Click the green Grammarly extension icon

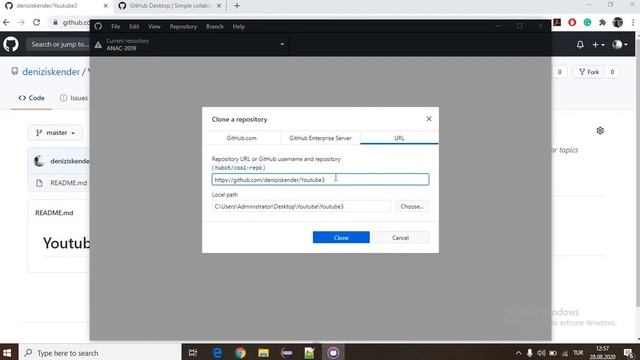tap(587, 22)
